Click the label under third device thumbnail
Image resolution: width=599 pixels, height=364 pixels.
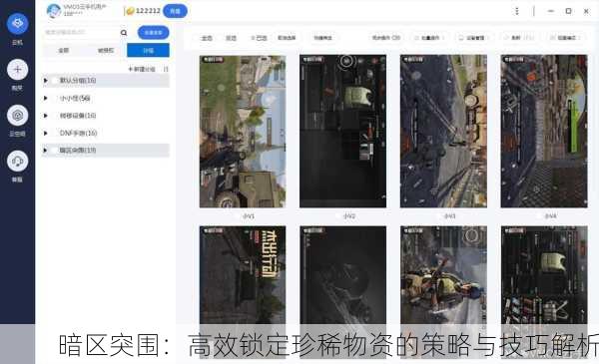(x=449, y=216)
